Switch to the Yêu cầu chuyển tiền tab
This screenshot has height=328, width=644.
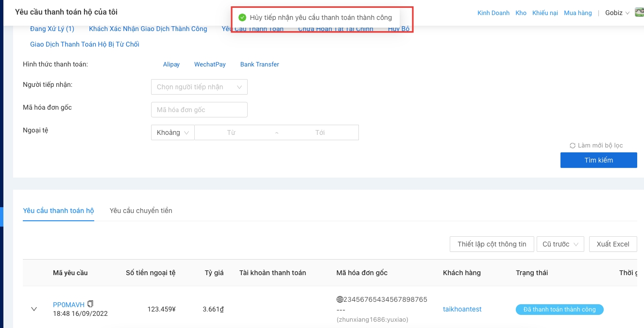pos(141,211)
